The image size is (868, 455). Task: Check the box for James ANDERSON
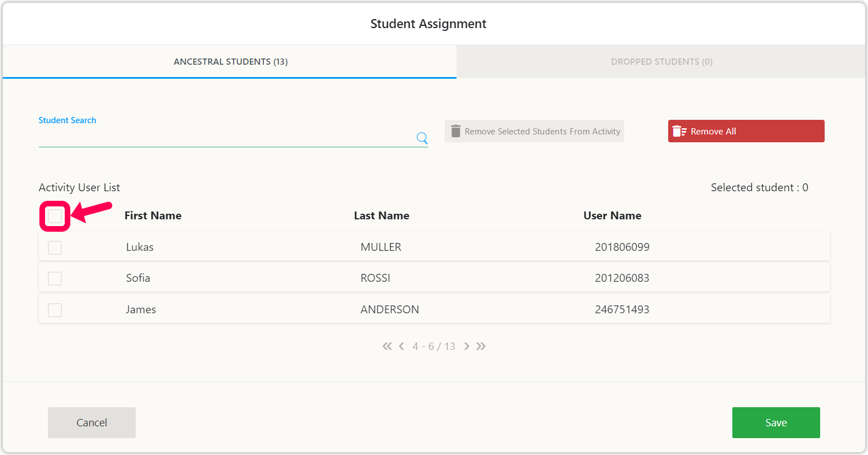[55, 310]
